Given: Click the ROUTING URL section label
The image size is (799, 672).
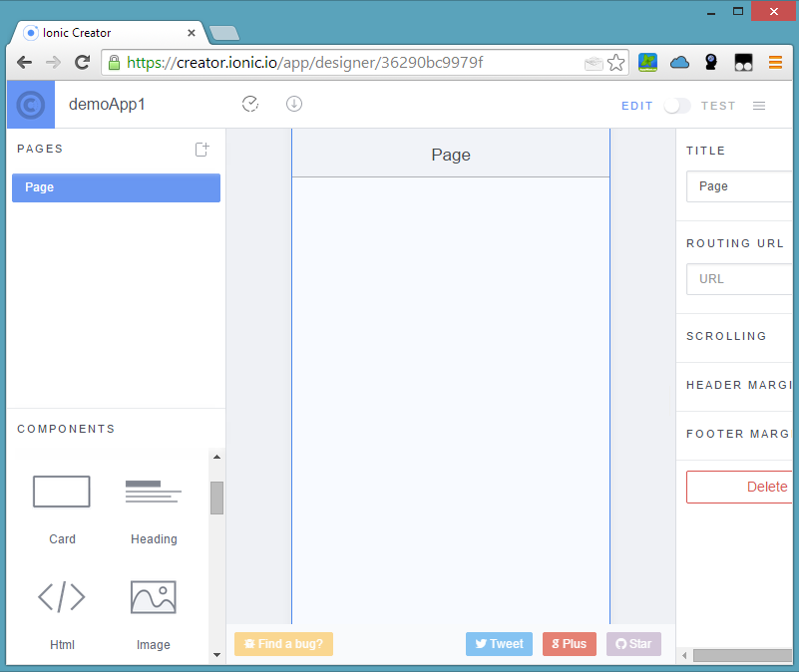Looking at the screenshot, I should 735,243.
